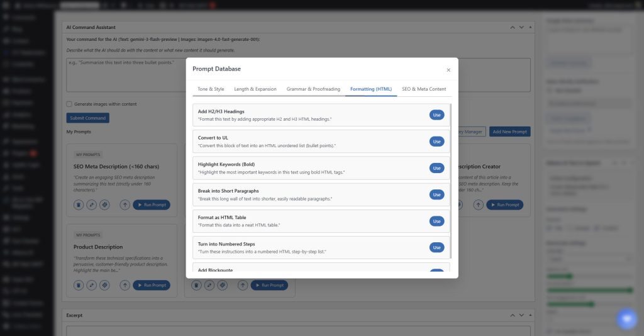Delete the Product Description prompt
Viewport: 644px width, 336px height.
point(79,285)
